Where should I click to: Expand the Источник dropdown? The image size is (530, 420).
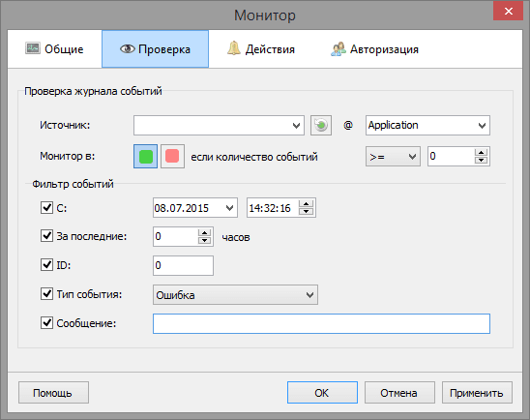pos(219,126)
